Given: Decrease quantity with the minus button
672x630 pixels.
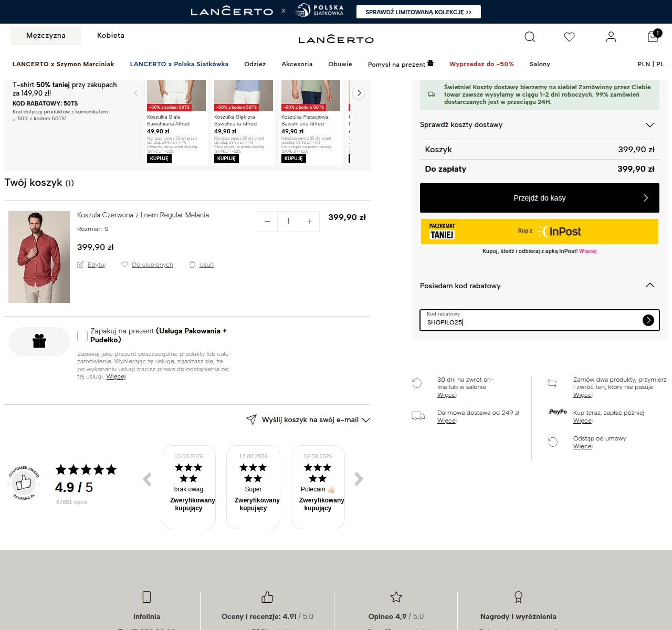Looking at the screenshot, I should (x=267, y=222).
